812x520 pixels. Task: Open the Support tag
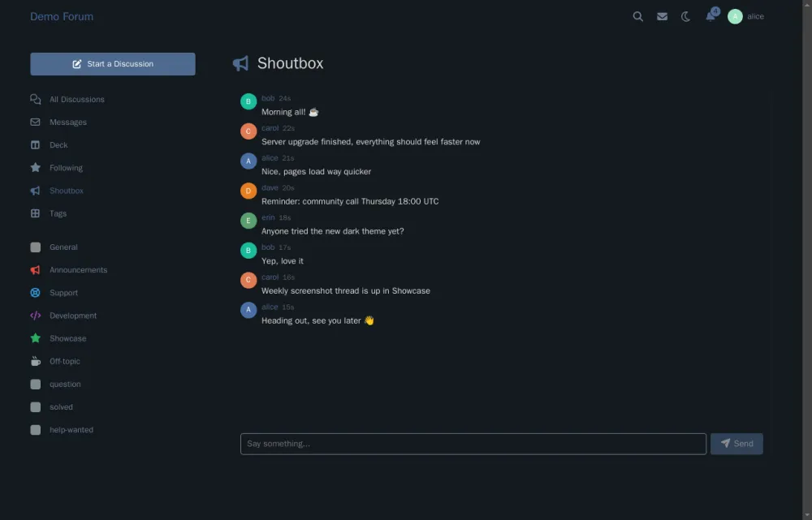tap(63, 293)
